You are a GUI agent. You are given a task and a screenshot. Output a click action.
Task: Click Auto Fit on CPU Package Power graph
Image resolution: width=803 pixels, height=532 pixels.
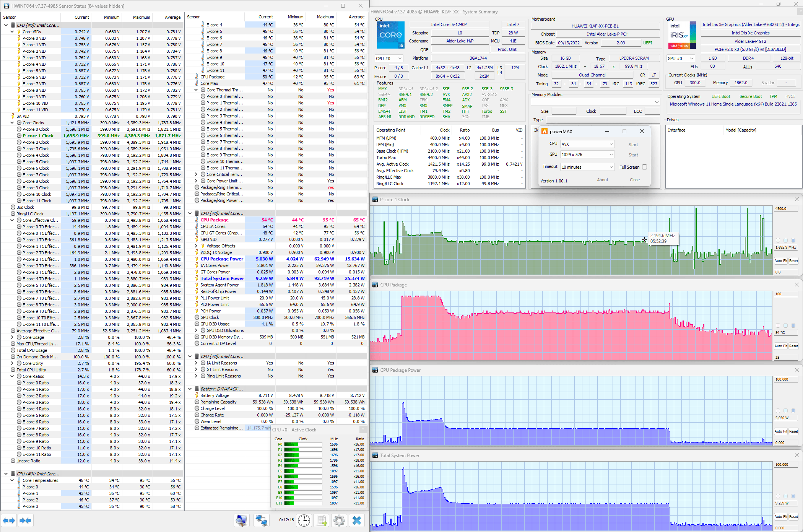[x=781, y=431]
